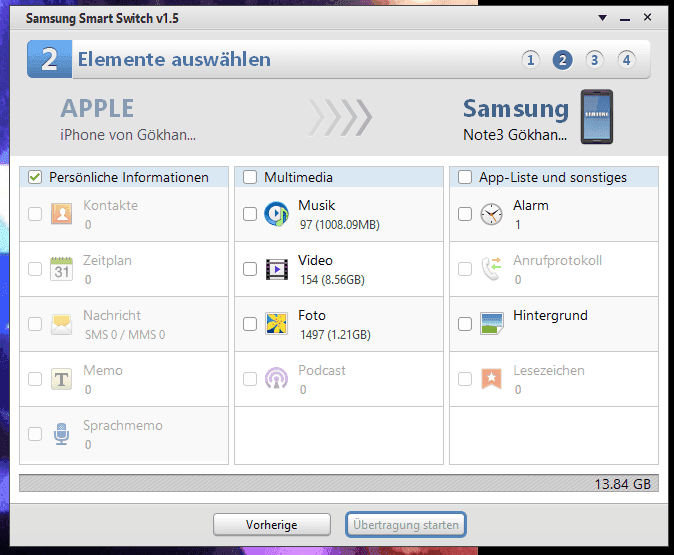
Task: Click the Lesezeichen bookmark icon
Action: pos(491,379)
